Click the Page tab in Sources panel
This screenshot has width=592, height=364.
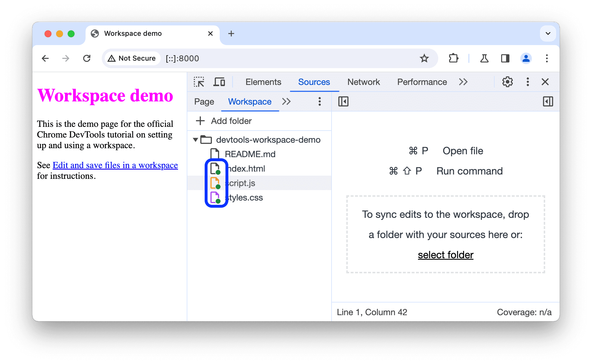pyautogui.click(x=205, y=101)
